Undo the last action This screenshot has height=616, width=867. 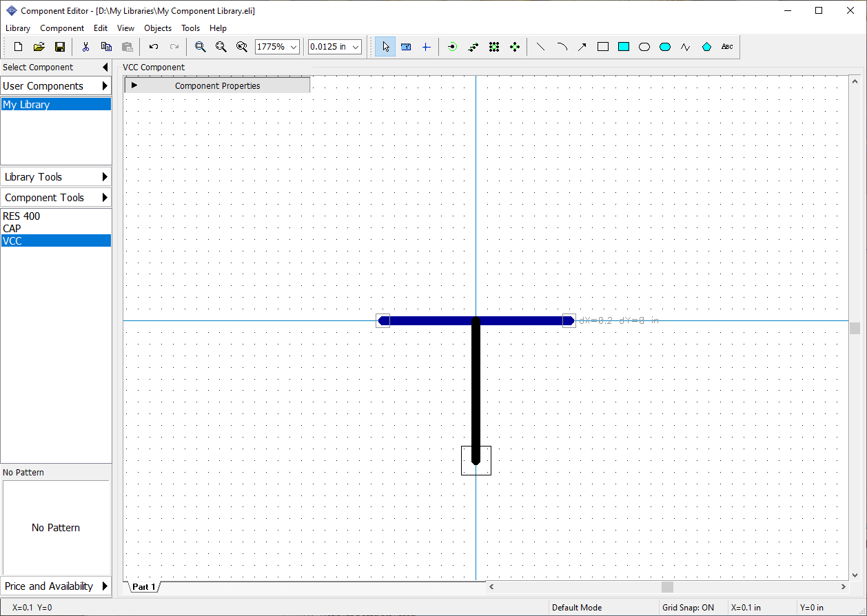[x=154, y=47]
